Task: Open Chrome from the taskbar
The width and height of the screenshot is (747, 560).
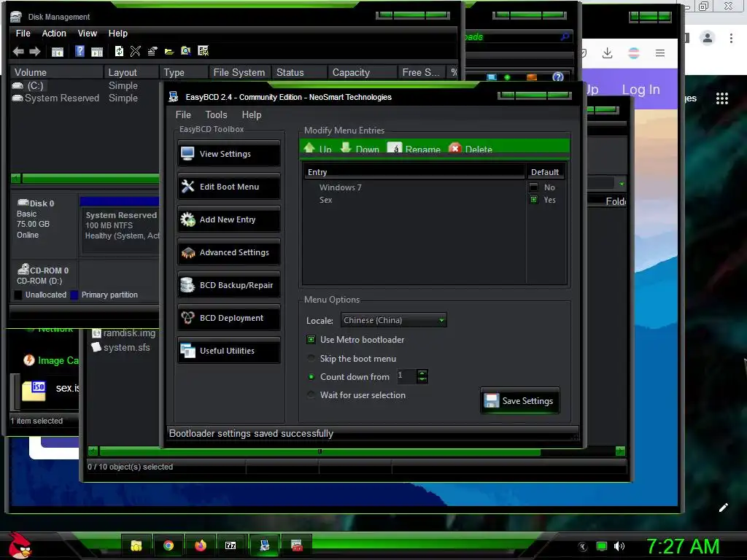Action: (169, 545)
